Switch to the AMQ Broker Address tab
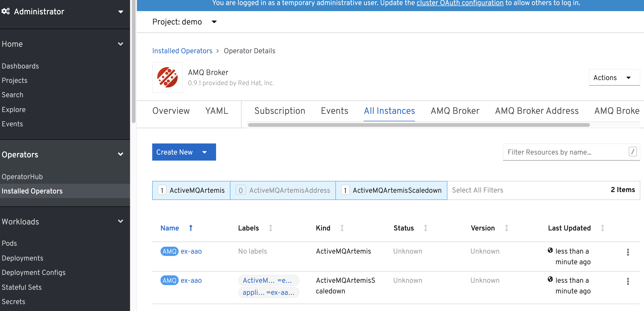 pyautogui.click(x=536, y=111)
